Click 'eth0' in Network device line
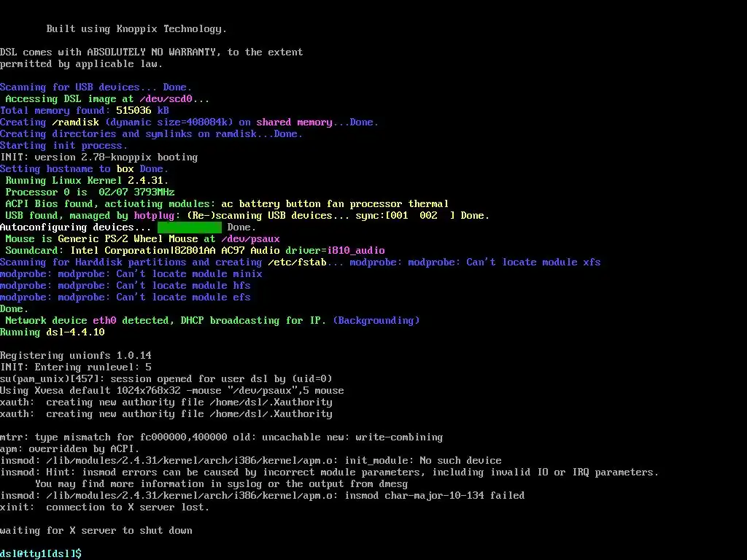Screen dimensions: 747x560 [x=104, y=321]
